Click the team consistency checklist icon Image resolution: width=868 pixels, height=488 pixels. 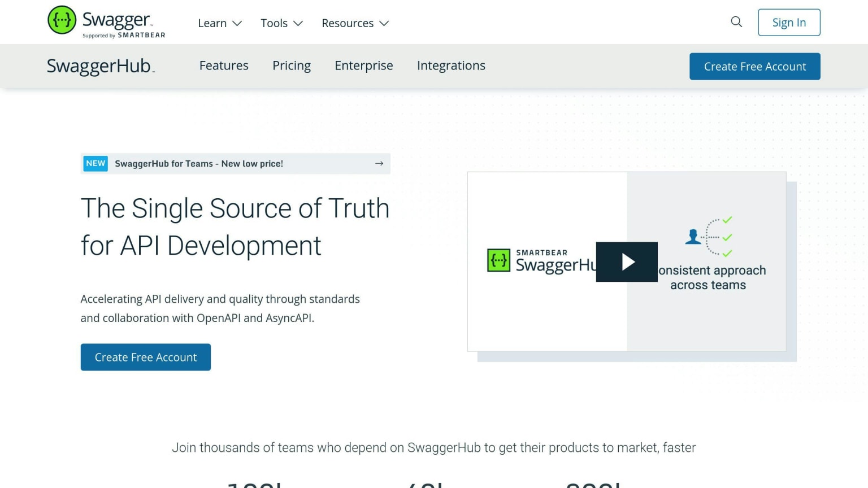pyautogui.click(x=709, y=237)
